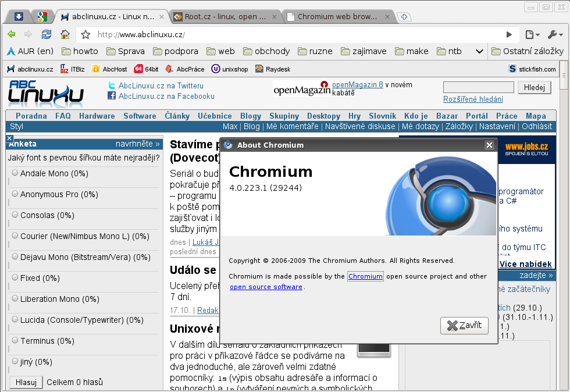Reload the page with the refresh icon

tap(46, 34)
